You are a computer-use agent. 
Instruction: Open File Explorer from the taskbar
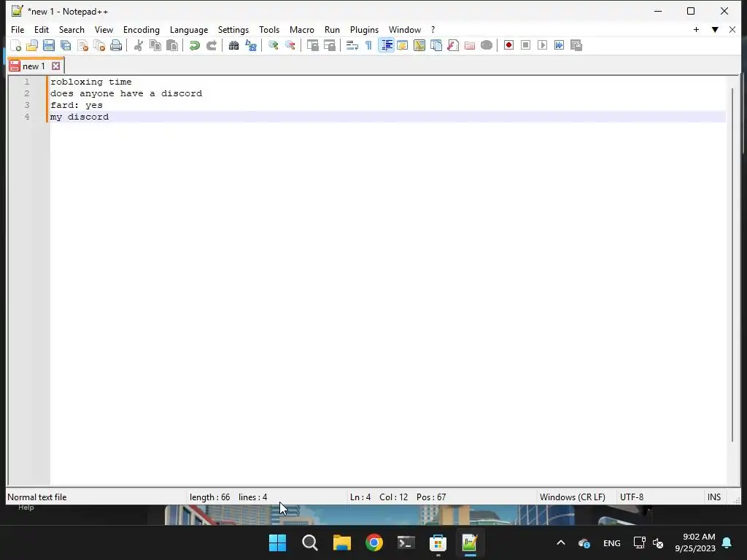point(342,542)
